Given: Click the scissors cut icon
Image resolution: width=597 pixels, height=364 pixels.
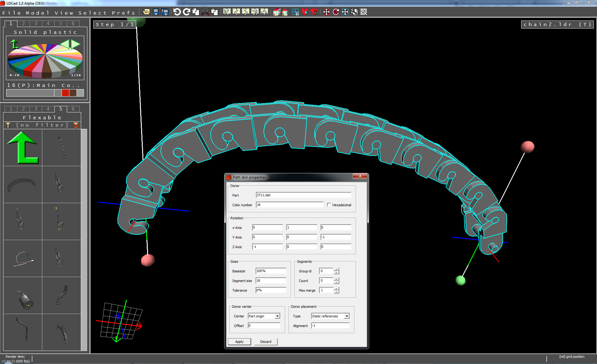Looking at the screenshot, I should [205, 12].
